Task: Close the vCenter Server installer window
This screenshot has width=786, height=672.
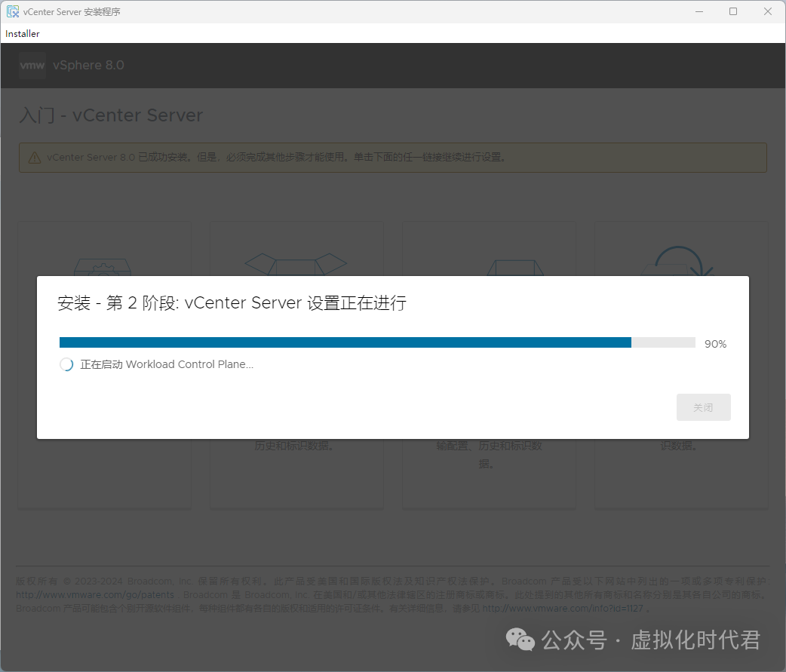Action: tap(767, 11)
